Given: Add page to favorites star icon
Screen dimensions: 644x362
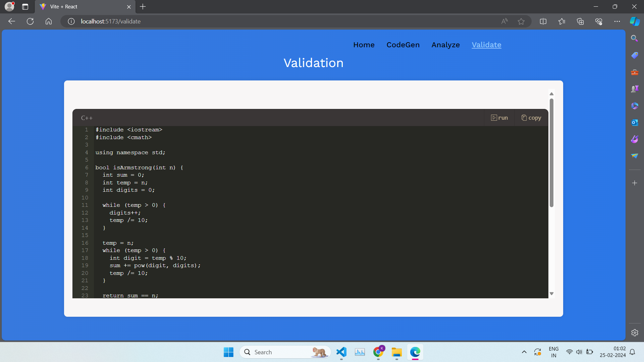Looking at the screenshot, I should [x=521, y=21].
